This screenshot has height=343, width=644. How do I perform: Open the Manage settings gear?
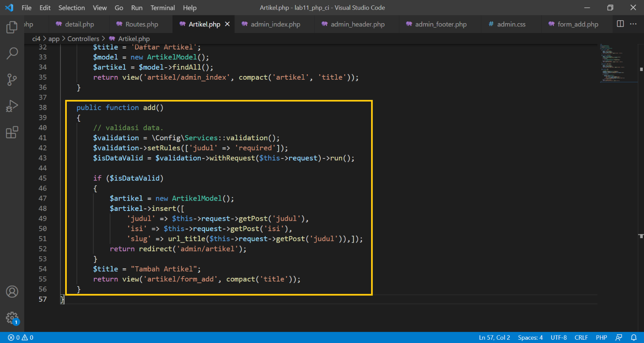click(x=12, y=317)
